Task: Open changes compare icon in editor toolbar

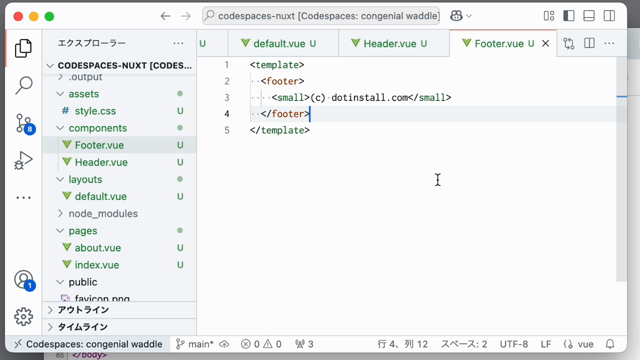Action: point(569,43)
